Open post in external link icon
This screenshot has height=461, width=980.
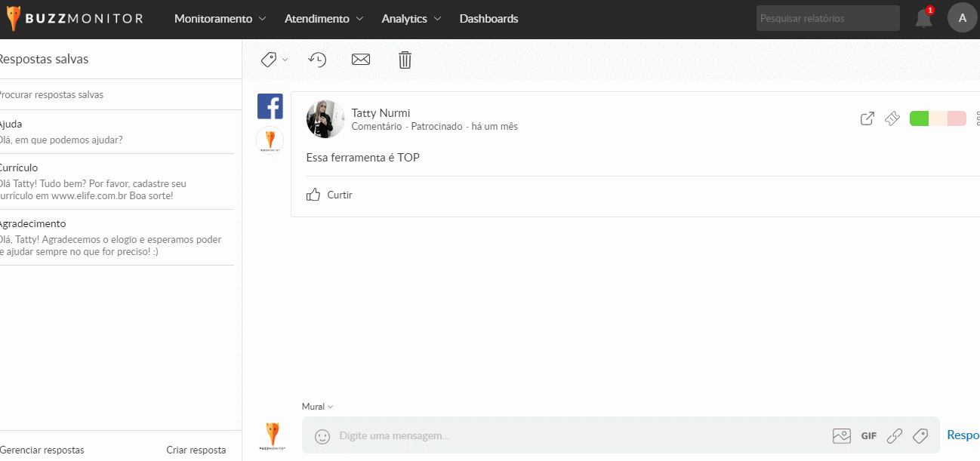868,118
